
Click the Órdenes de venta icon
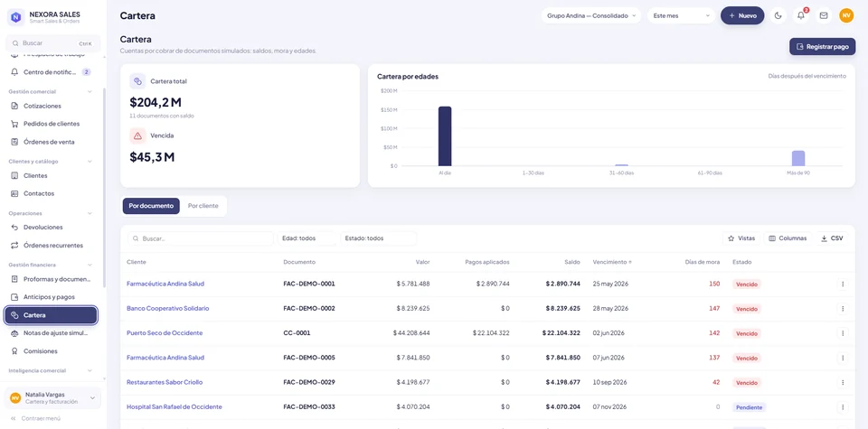coord(15,142)
